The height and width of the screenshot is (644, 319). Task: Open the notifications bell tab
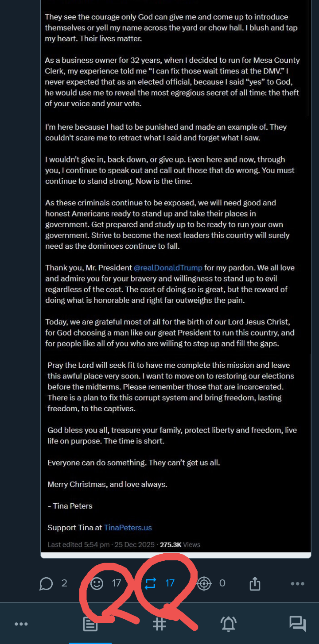(x=229, y=624)
